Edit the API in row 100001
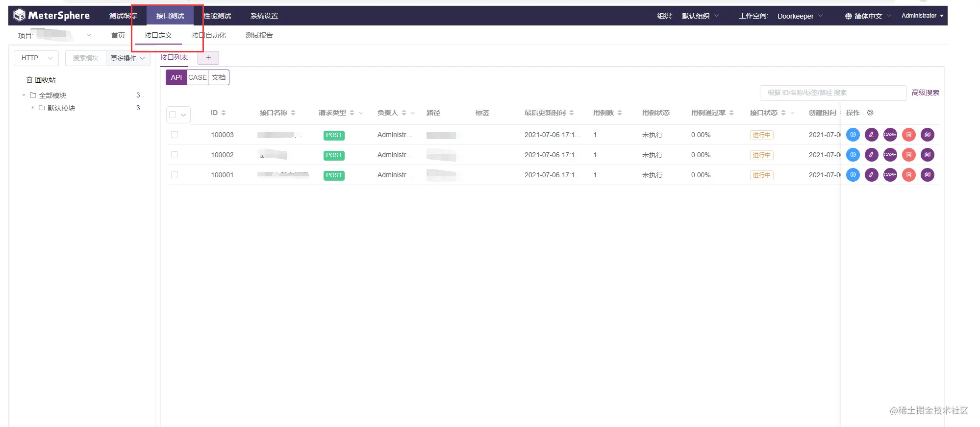This screenshot has width=980, height=427. click(872, 175)
